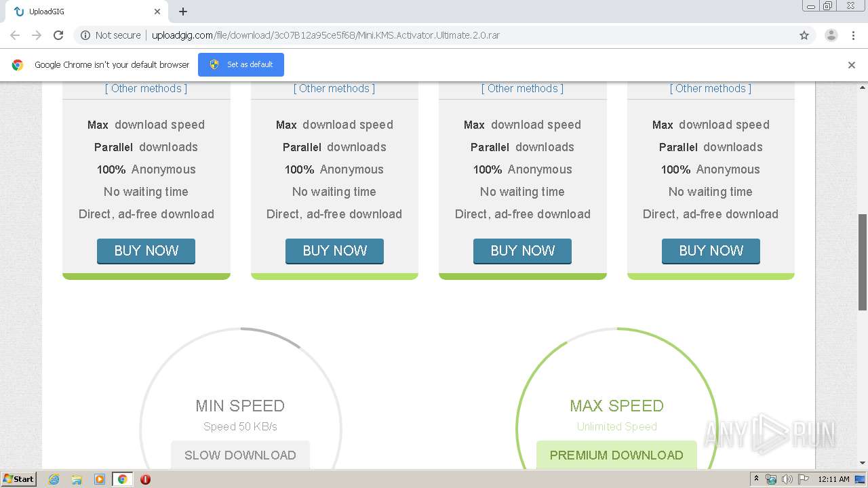Open the volume tray icon

[787, 479]
